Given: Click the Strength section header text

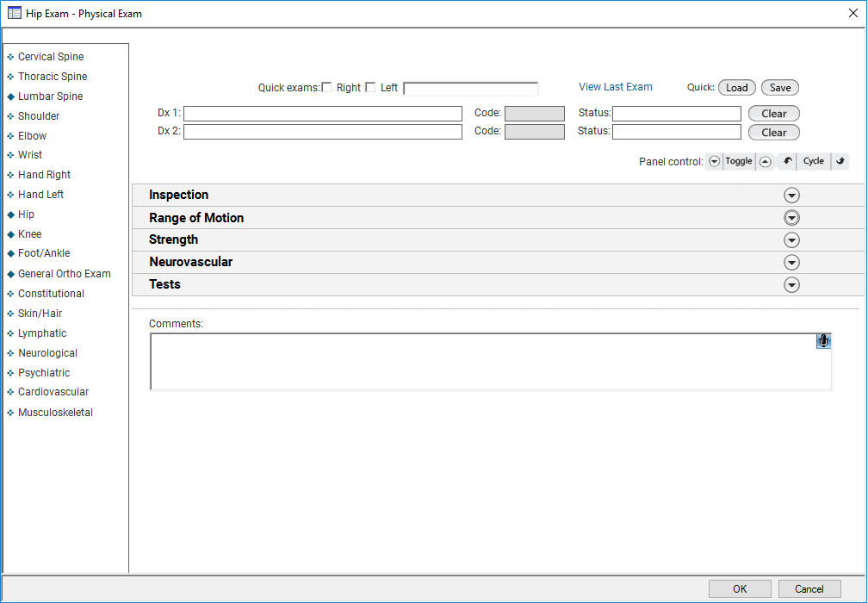Looking at the screenshot, I should [173, 239].
